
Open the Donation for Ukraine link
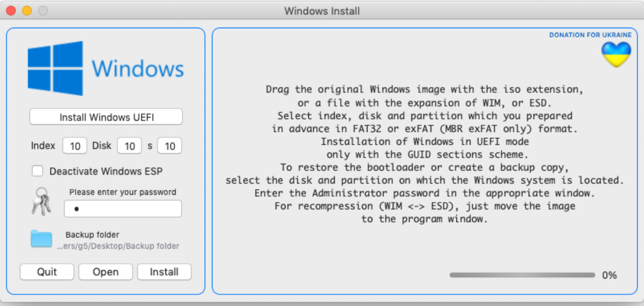pyautogui.click(x=590, y=35)
